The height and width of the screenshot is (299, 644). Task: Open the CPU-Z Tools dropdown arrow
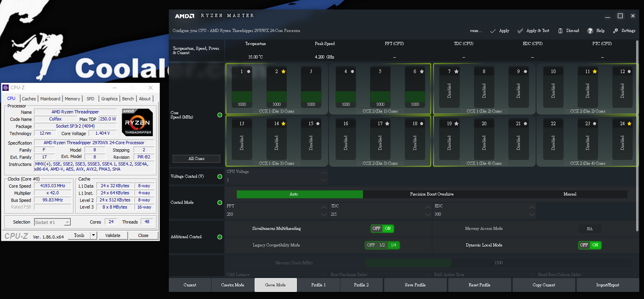coord(94,235)
